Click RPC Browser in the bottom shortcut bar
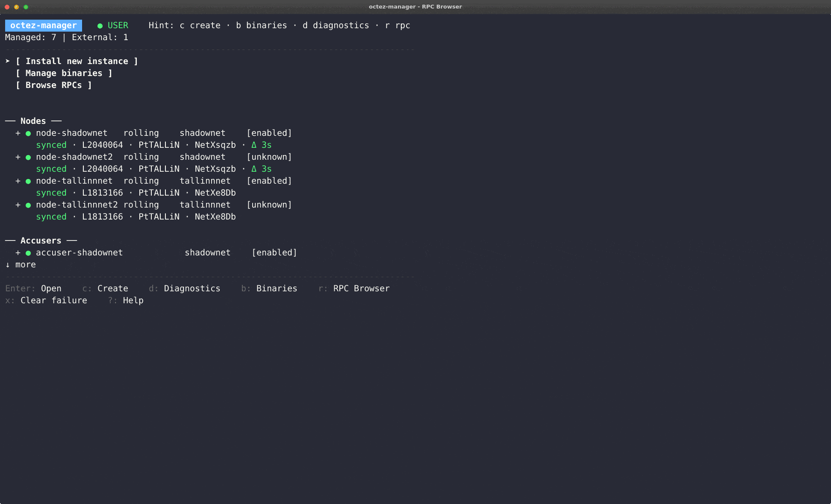 click(x=361, y=288)
